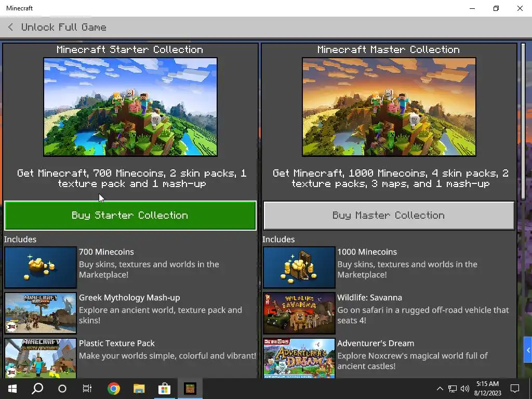
Task: Select the 700 Minecoins thumbnail
Action: point(41,268)
